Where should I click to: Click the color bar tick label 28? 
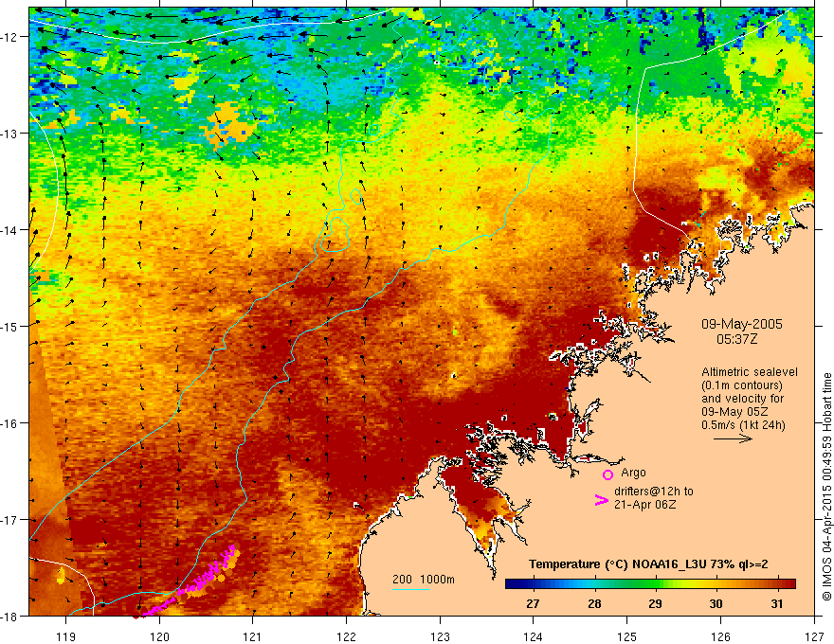pos(594,603)
